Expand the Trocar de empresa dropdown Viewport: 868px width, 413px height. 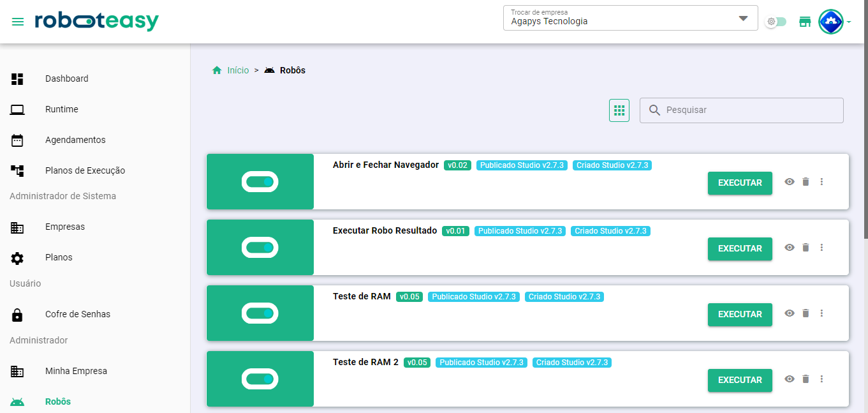pyautogui.click(x=743, y=19)
